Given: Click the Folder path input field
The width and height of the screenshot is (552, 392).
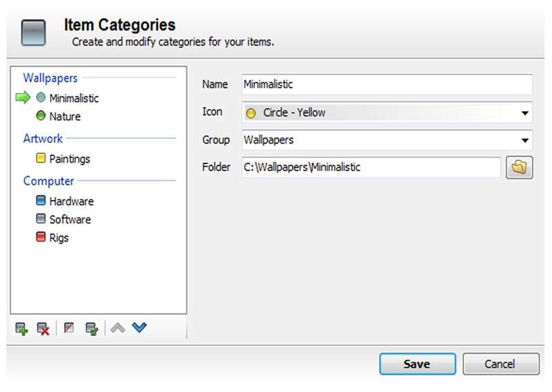Looking at the screenshot, I should pyautogui.click(x=371, y=167).
